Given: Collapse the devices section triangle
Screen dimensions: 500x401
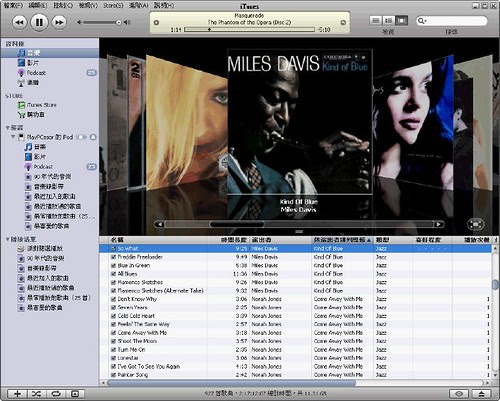Looking at the screenshot, I should pyautogui.click(x=7, y=128).
